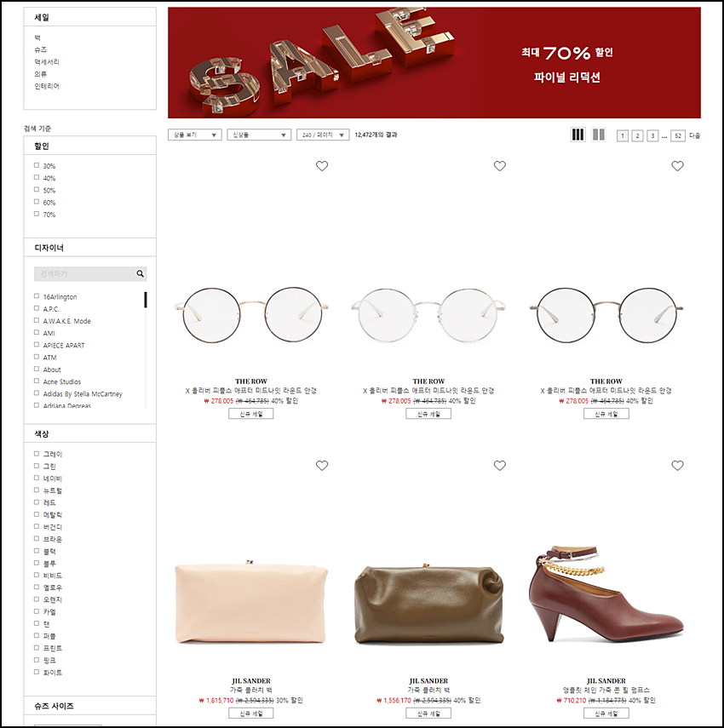Open the pink Jil Sander clutch image

(x=250, y=603)
